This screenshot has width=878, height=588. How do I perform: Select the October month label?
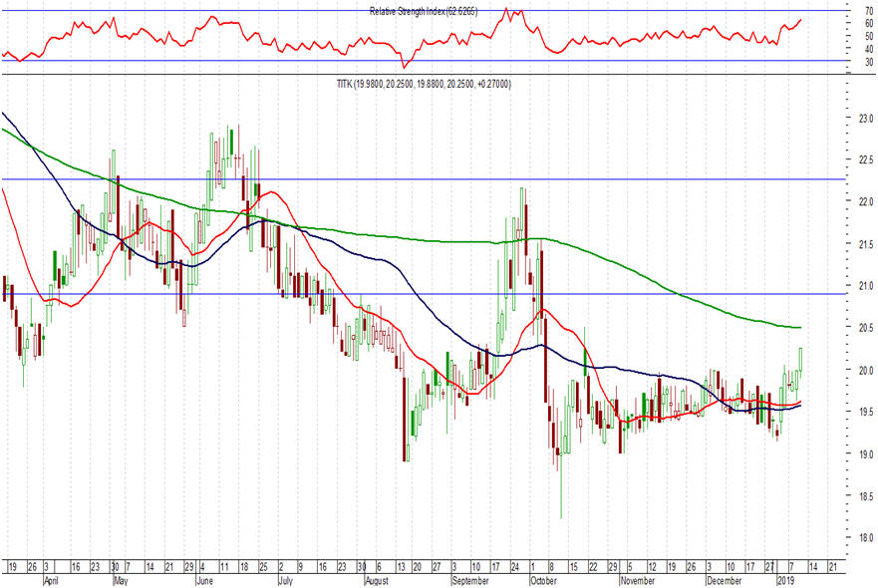pyautogui.click(x=544, y=579)
